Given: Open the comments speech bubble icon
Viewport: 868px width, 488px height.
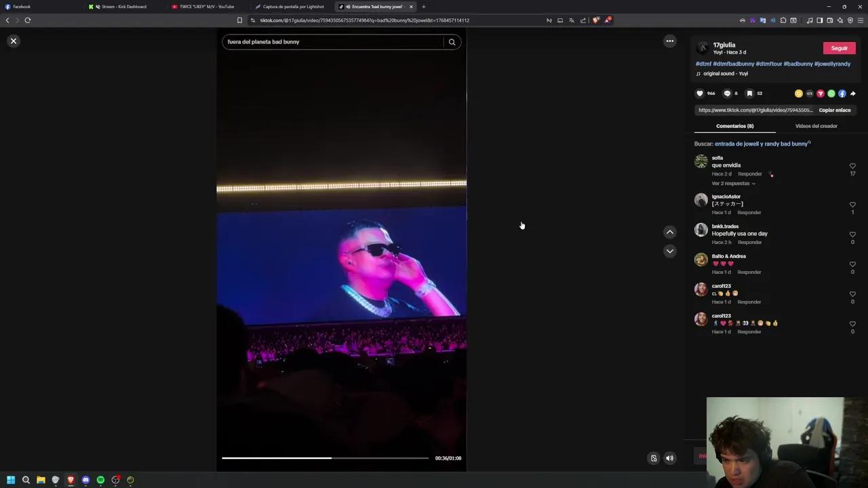Looking at the screenshot, I should (x=726, y=93).
